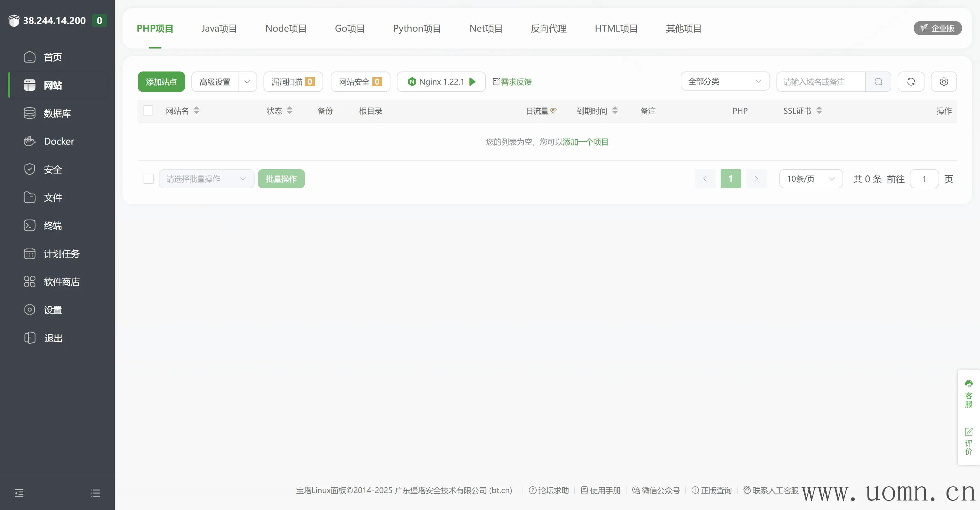This screenshot has width=980, height=510.
Task: Click the refresh list icon
Action: (911, 82)
